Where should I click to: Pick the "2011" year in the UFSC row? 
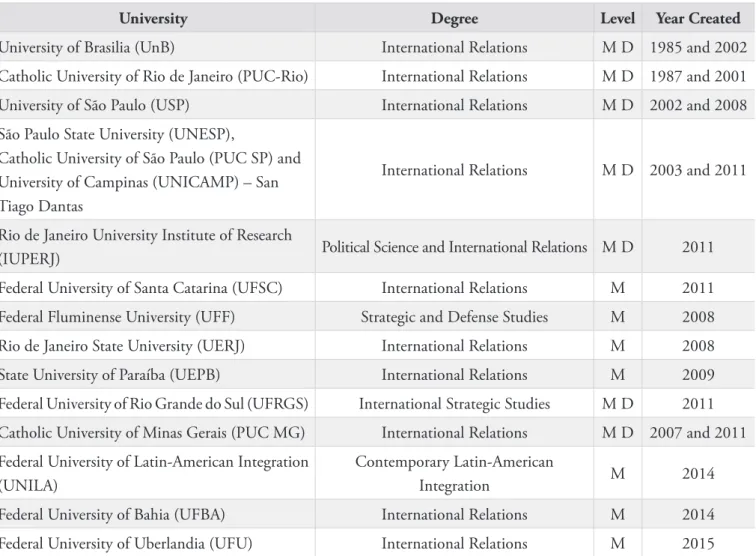pyautogui.click(x=698, y=288)
